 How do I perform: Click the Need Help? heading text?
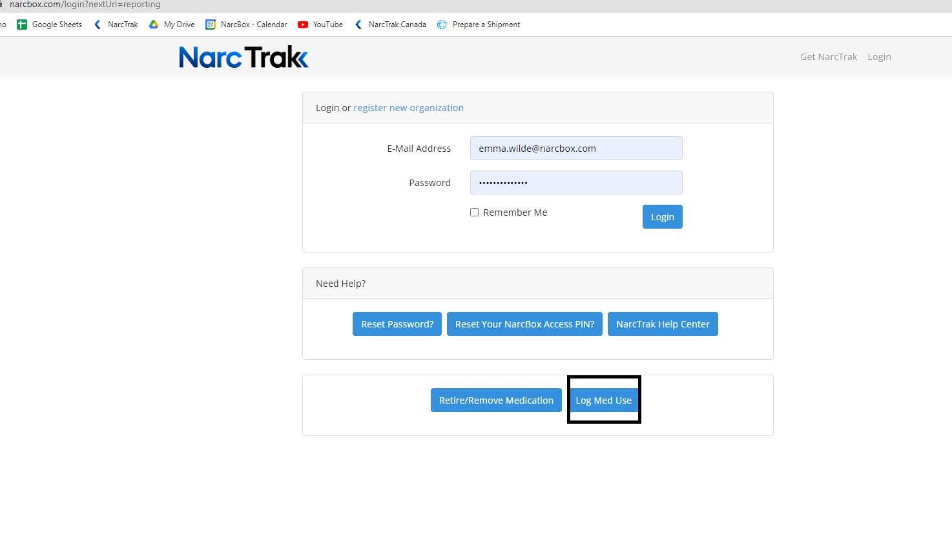[x=340, y=284]
